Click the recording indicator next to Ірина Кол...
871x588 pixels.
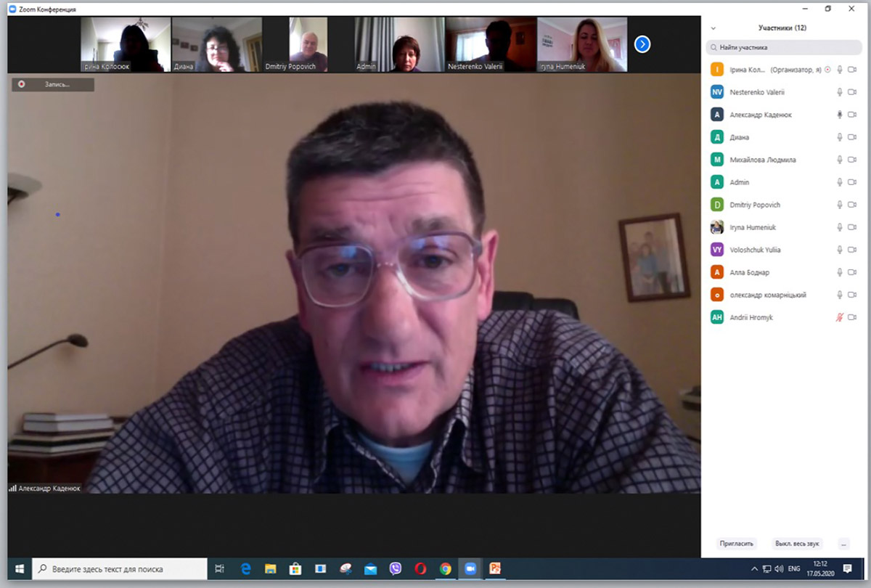pos(827,70)
